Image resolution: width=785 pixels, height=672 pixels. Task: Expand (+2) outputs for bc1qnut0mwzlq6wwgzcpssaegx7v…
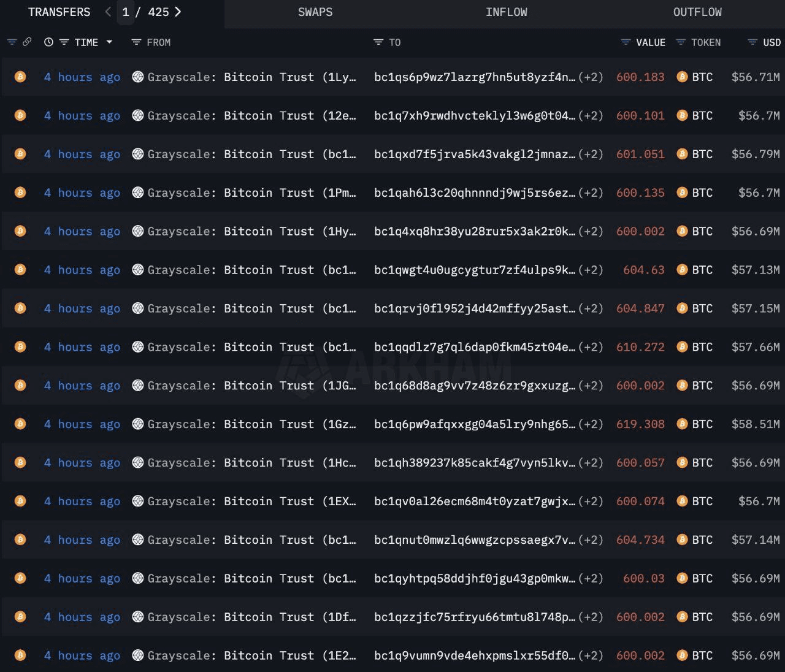(x=591, y=541)
